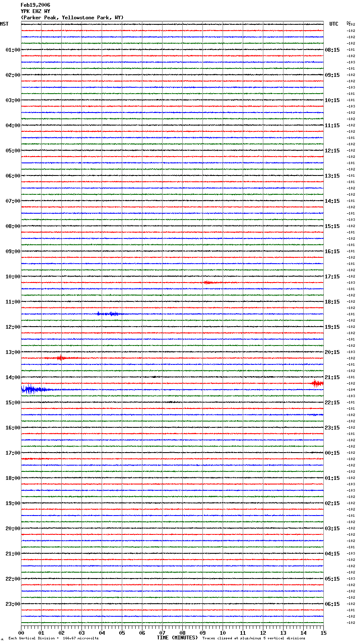Pick the 05:00 MST time label
The height and width of the screenshot is (644, 357).
click(x=13, y=151)
